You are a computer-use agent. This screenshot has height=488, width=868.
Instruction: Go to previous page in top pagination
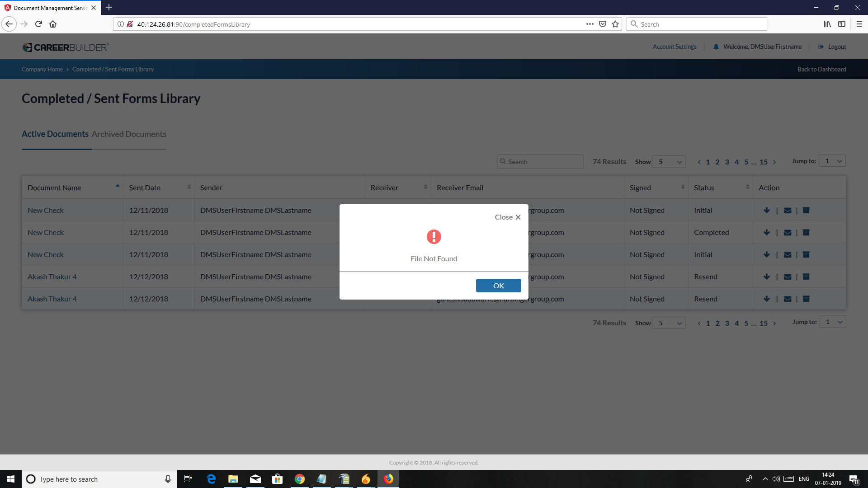coord(699,162)
